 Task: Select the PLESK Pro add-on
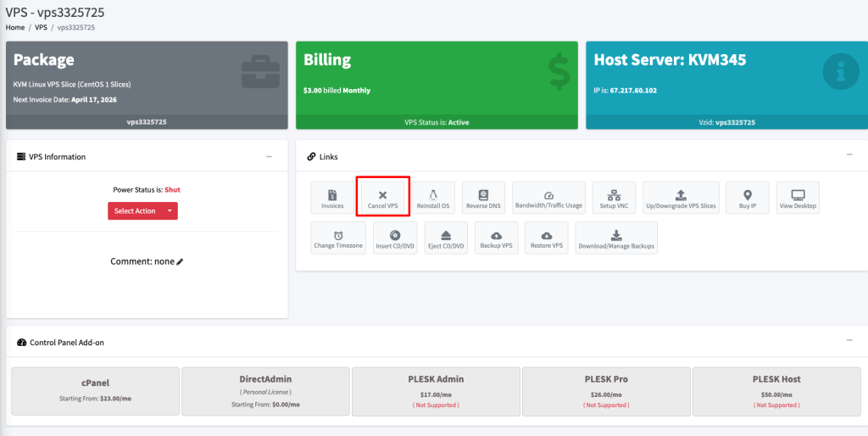click(x=606, y=391)
